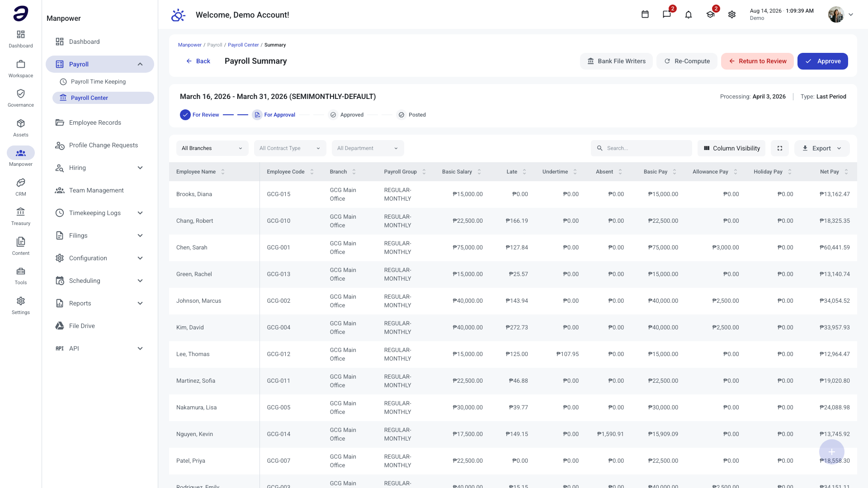Select the Brooks, Diana row name
Image resolution: width=868 pixels, height=488 pixels.
(194, 194)
